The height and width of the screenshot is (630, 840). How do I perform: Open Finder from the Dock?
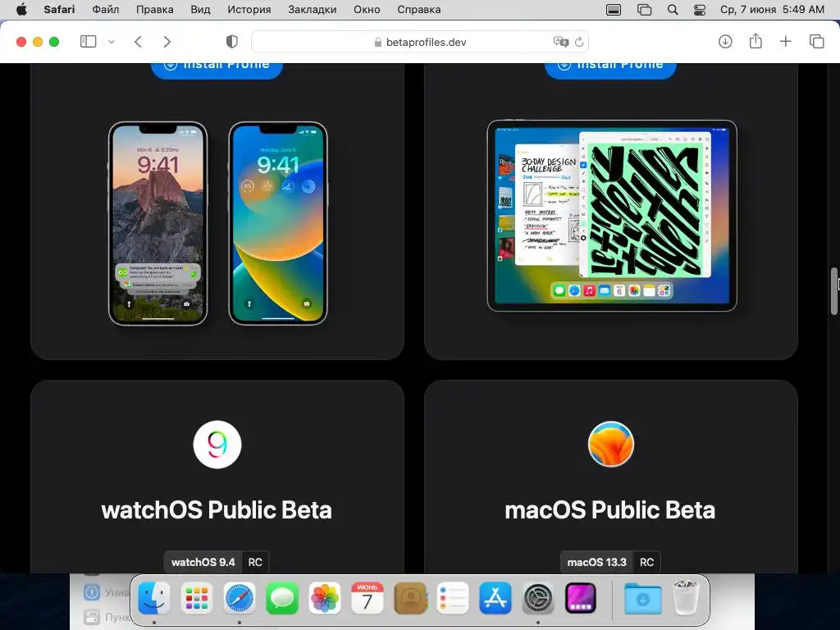click(x=154, y=598)
